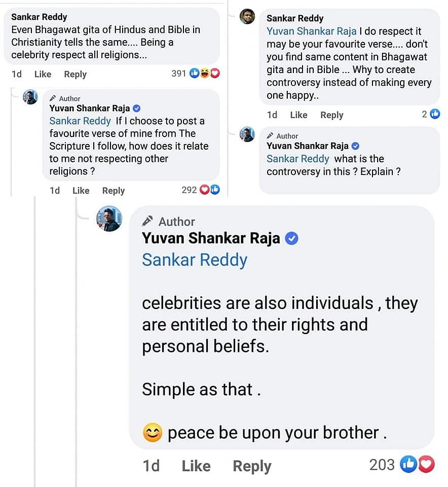448x487 pixels.
Task: Open the Yuvan Shankar Raja mention link
Action: click(x=311, y=30)
